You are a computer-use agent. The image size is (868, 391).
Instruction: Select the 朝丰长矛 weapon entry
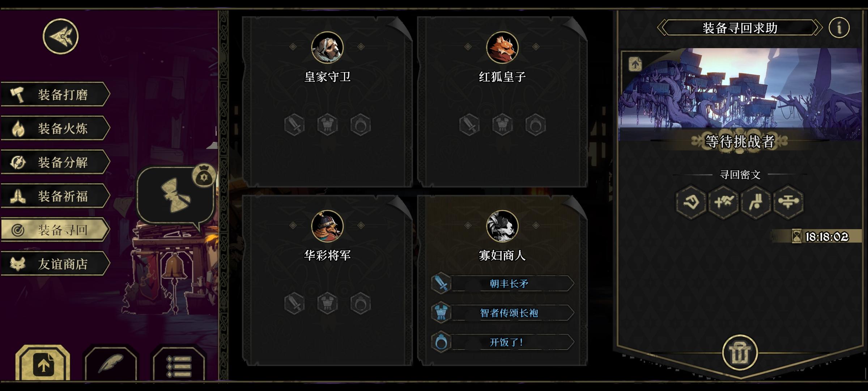(x=503, y=283)
